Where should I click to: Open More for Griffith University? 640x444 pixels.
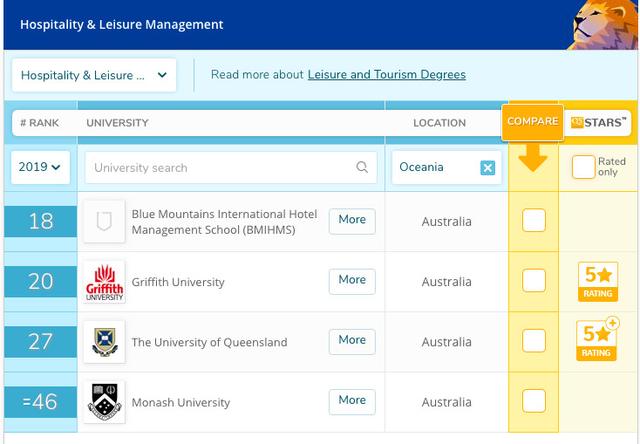pos(352,281)
